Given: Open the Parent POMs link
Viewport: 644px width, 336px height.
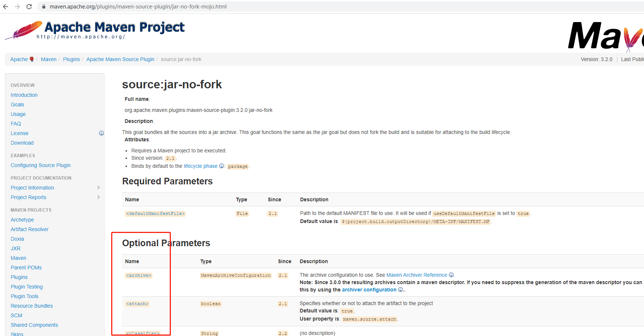Looking at the screenshot, I should (26, 268).
